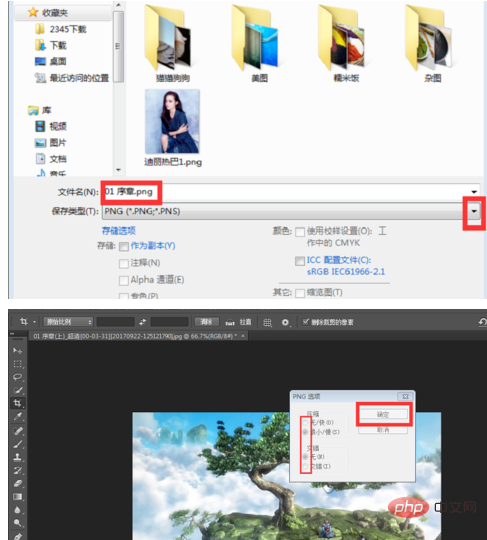Viewport: 487px width, 540px height.
Task: Open the 美图 folder
Action: point(259,44)
